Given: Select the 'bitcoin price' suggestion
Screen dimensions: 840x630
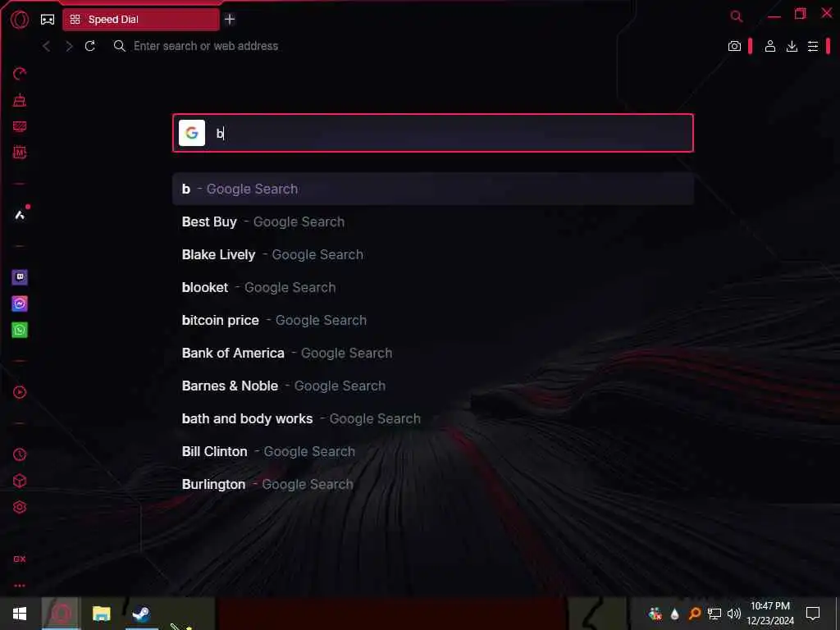Looking at the screenshot, I should [x=433, y=321].
